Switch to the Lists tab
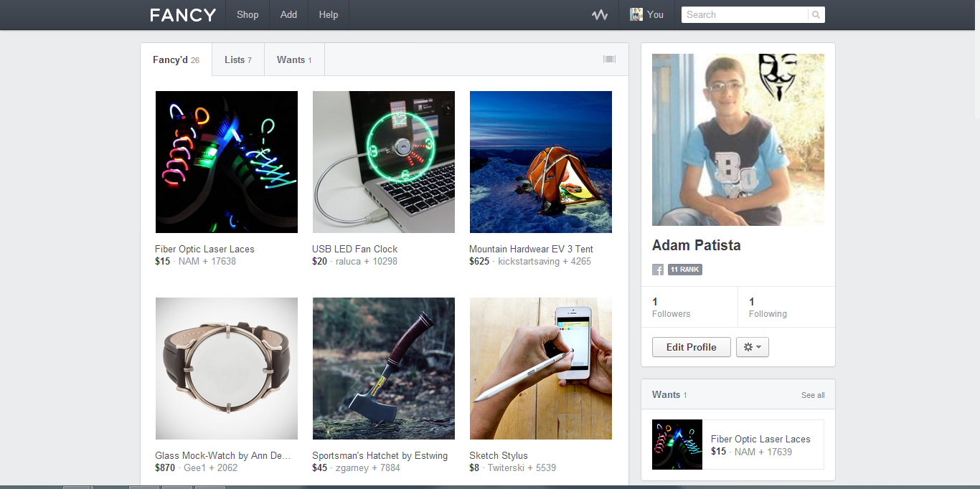 (238, 60)
